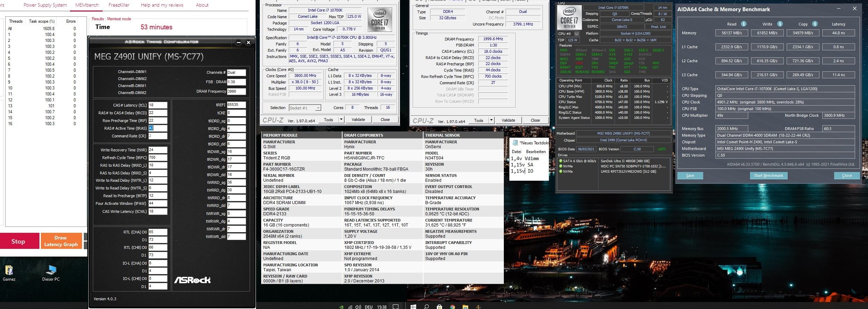Click the DRAM Frequency field in Timing Configurator
This screenshot has width=868, height=309.
236,91
